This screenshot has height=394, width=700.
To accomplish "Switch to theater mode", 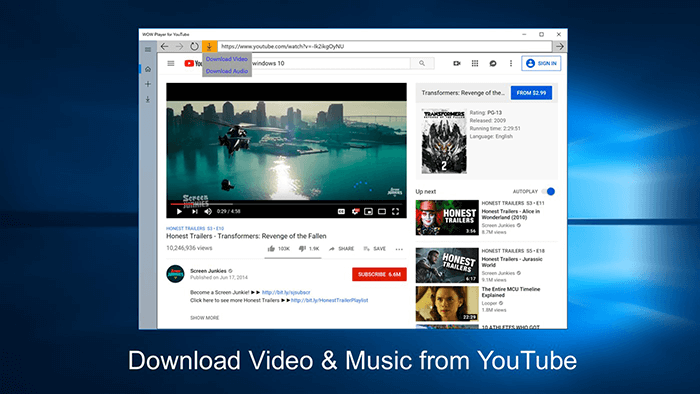I will point(382,212).
